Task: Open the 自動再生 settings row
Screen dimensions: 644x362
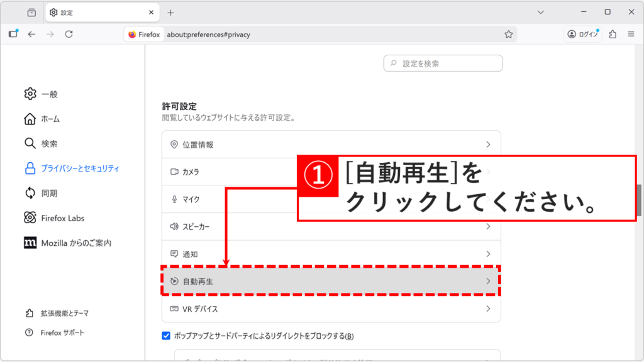Action: point(331,282)
